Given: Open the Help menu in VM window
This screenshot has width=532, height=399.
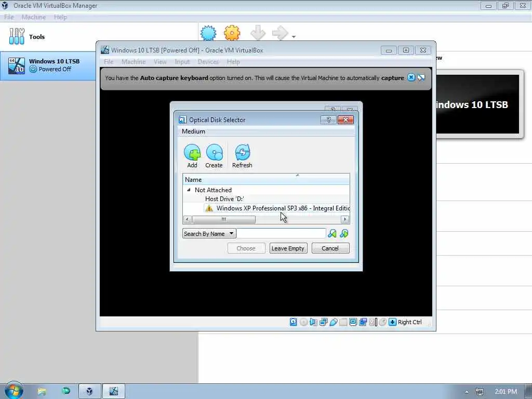Looking at the screenshot, I should (x=233, y=61).
